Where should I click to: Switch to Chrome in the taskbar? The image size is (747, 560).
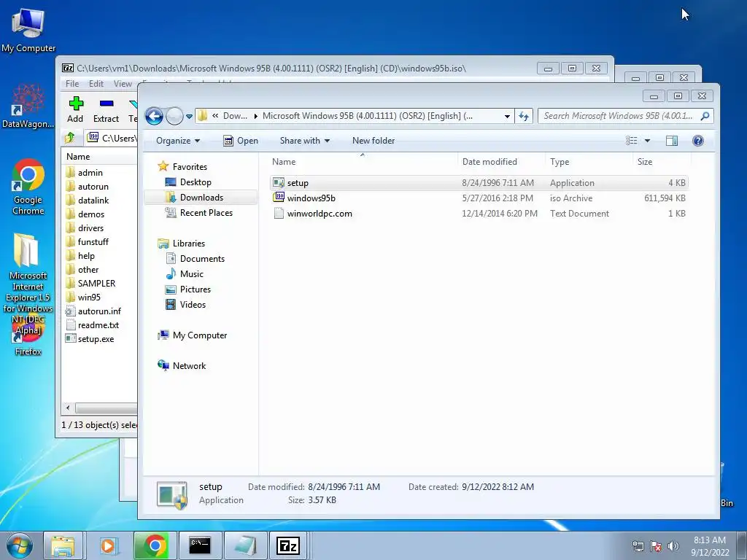pyautogui.click(x=155, y=545)
